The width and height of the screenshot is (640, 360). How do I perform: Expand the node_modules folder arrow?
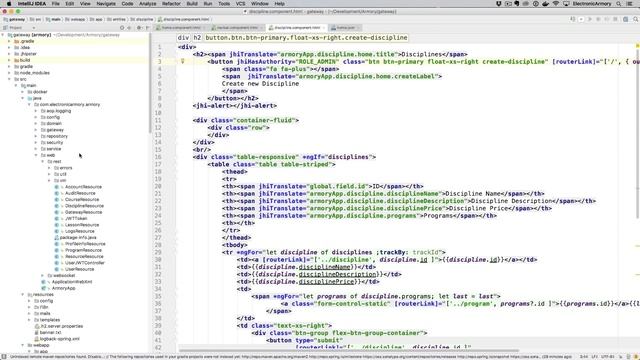(x=9, y=73)
